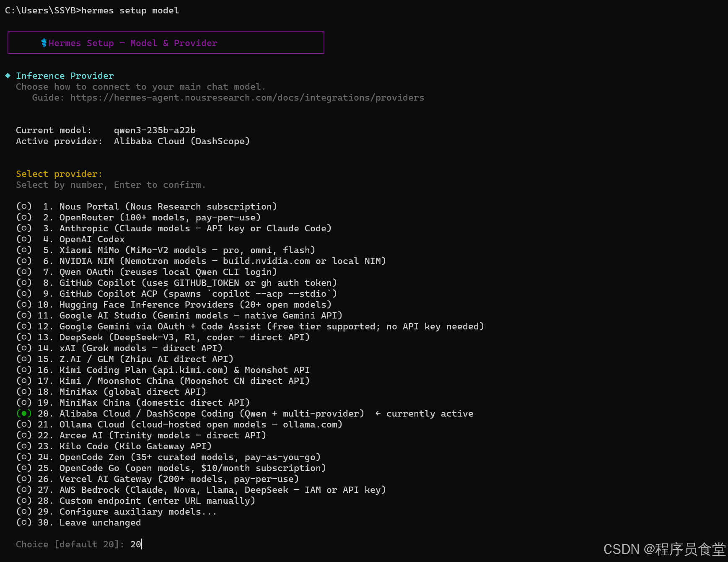The height and width of the screenshot is (562, 728).
Task: Select radio button for Custom endpoint option
Action: [x=24, y=500]
